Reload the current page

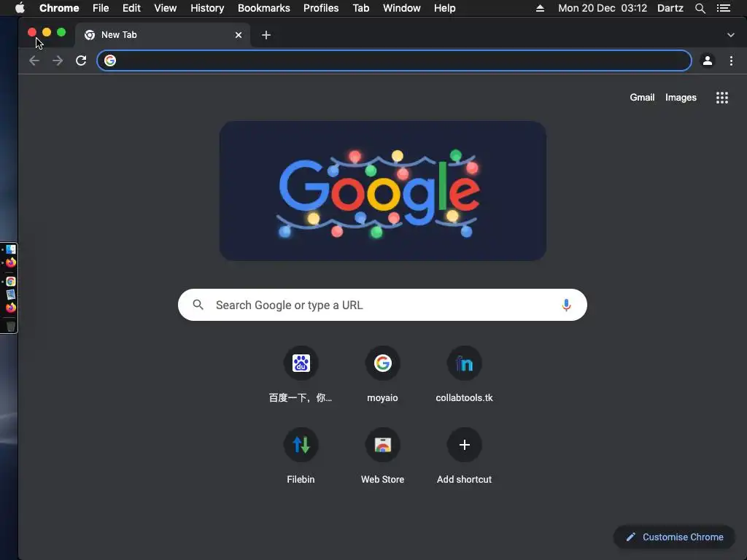[x=81, y=61]
